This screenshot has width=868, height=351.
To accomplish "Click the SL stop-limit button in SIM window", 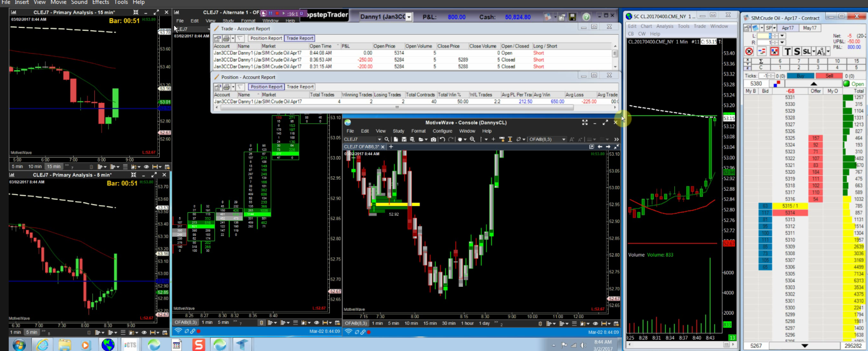I will tap(806, 51).
